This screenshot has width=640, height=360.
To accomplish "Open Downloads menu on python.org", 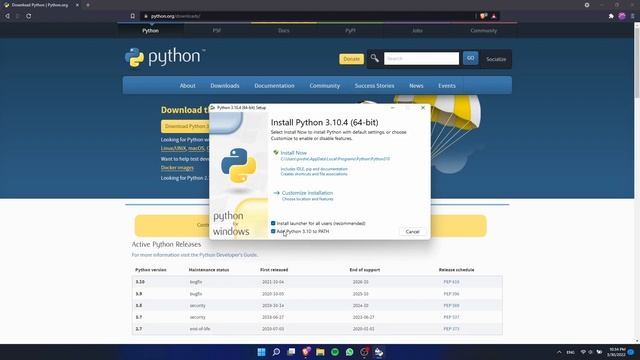I will click(225, 86).
